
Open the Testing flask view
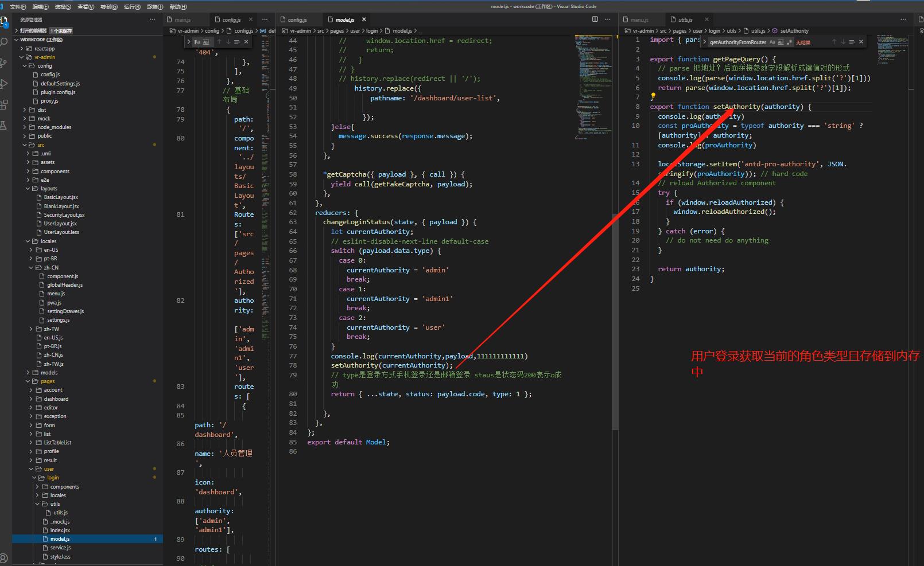coord(5,125)
